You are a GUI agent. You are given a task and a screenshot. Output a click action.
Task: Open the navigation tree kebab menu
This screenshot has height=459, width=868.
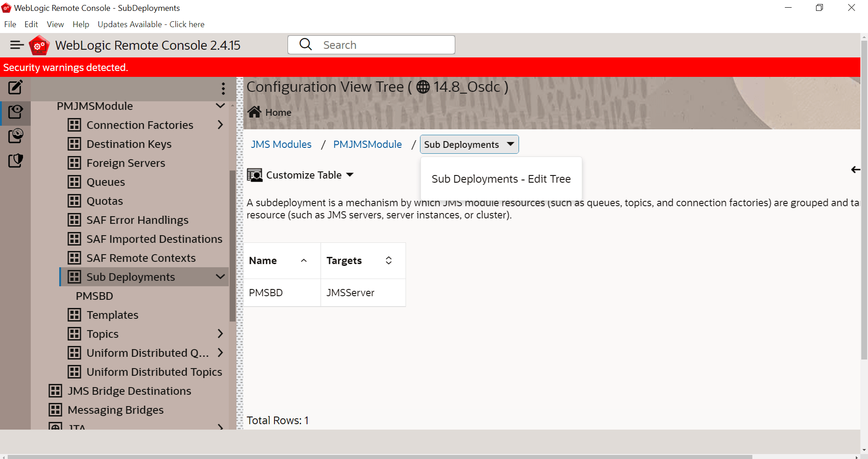223,88
